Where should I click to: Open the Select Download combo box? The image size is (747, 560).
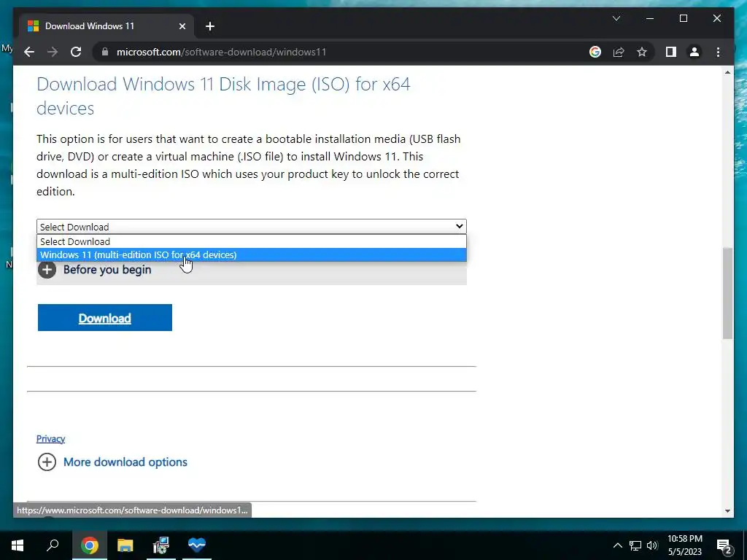point(252,227)
